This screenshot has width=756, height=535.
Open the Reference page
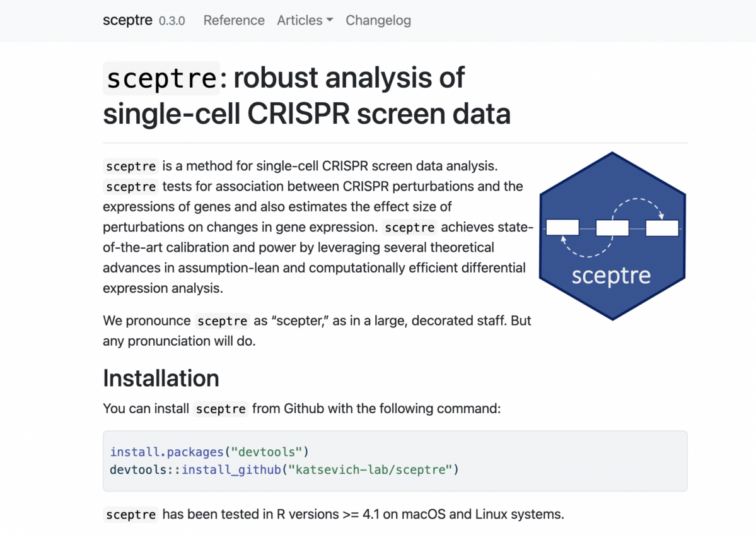coord(234,20)
